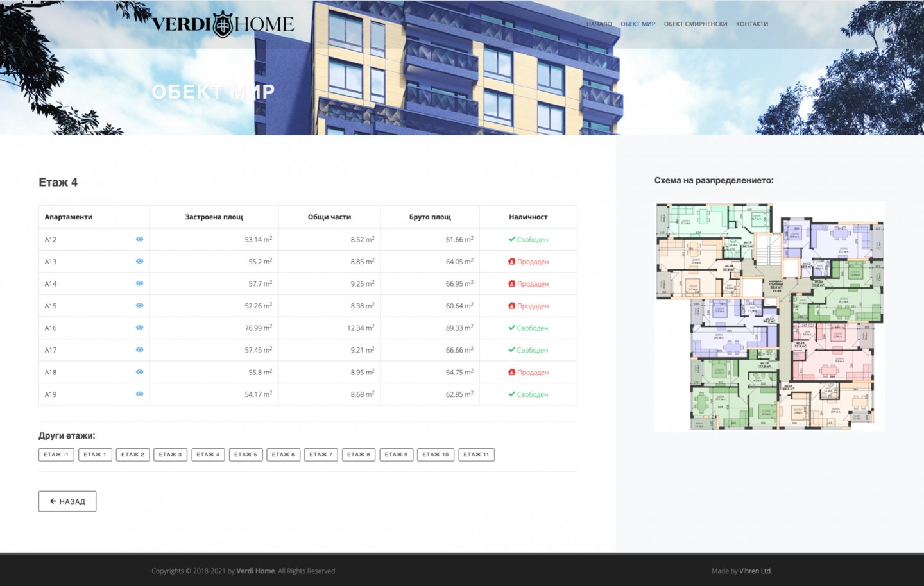Switch to ЕТАЖ -1 floor

tap(56, 455)
